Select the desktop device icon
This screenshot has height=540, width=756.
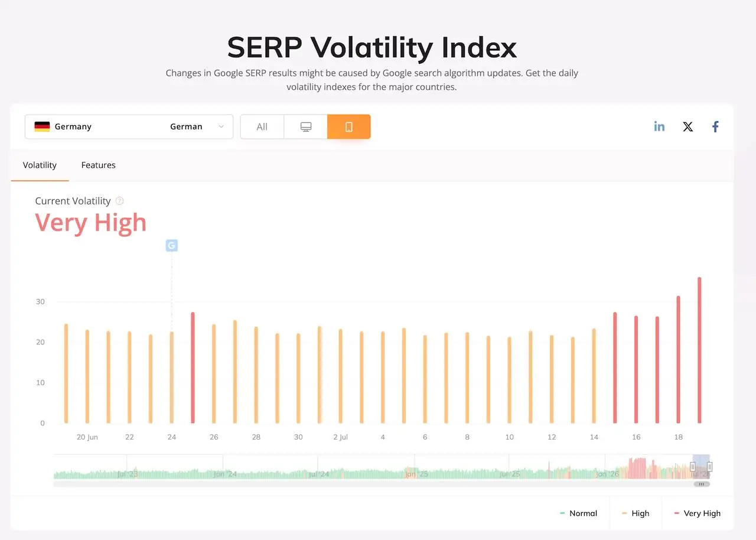[x=306, y=126]
